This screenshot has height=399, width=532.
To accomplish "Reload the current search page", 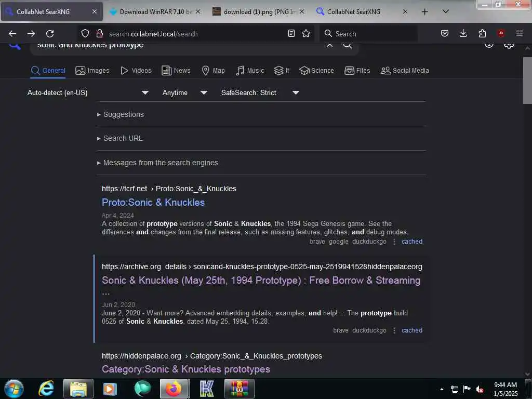I will click(x=50, y=34).
